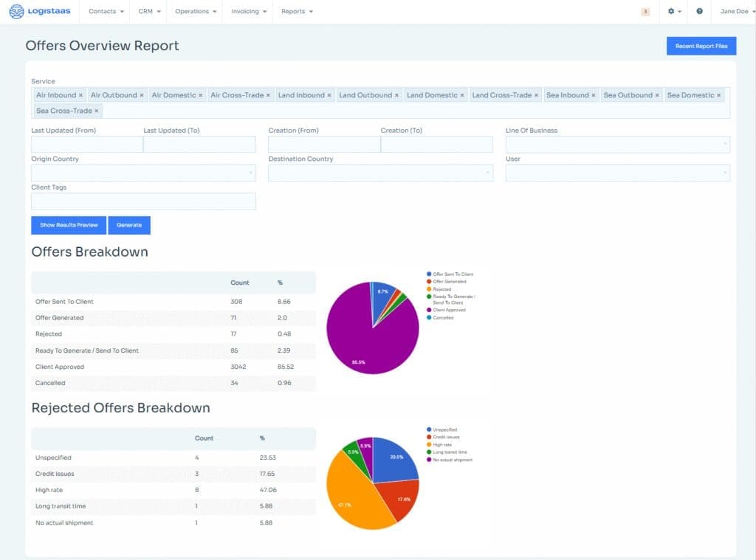Remove the Air Inbound service tag
Viewport: 756px width, 560px height.
point(80,95)
